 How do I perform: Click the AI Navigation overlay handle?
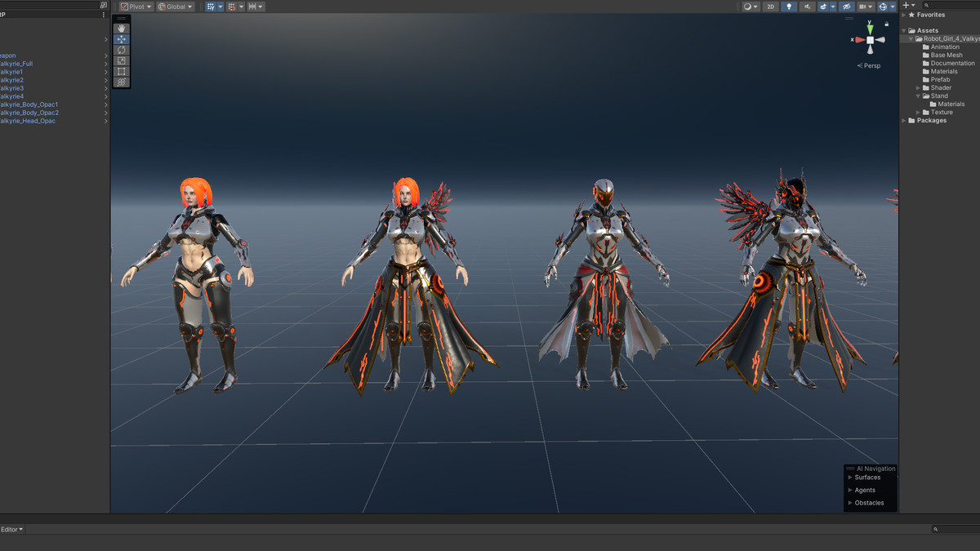click(x=850, y=469)
